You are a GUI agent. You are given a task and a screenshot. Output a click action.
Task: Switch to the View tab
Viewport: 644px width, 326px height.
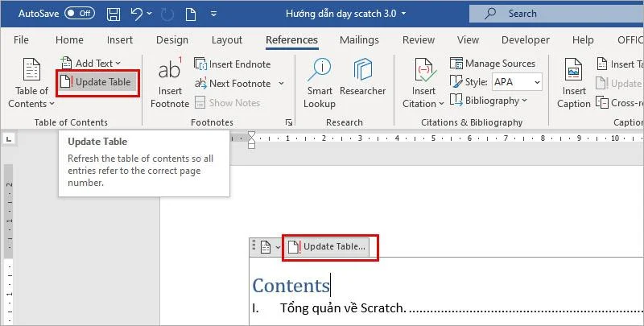pyautogui.click(x=468, y=39)
